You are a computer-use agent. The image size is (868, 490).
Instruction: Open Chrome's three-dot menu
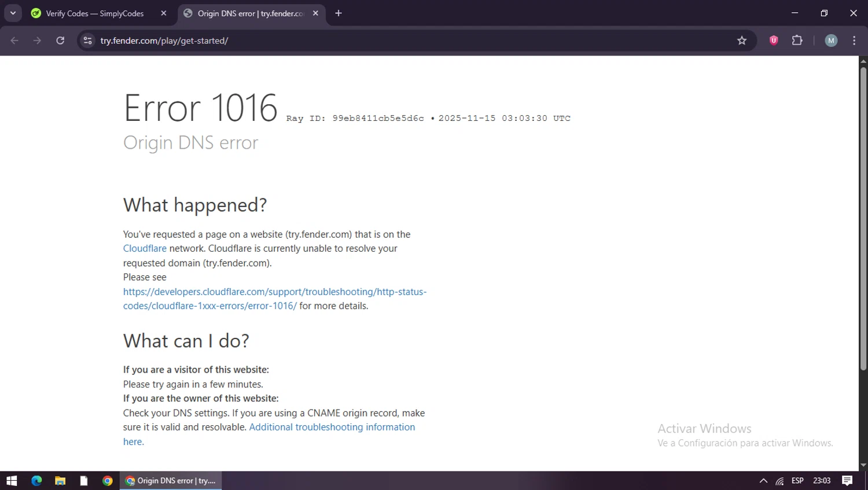coord(854,40)
